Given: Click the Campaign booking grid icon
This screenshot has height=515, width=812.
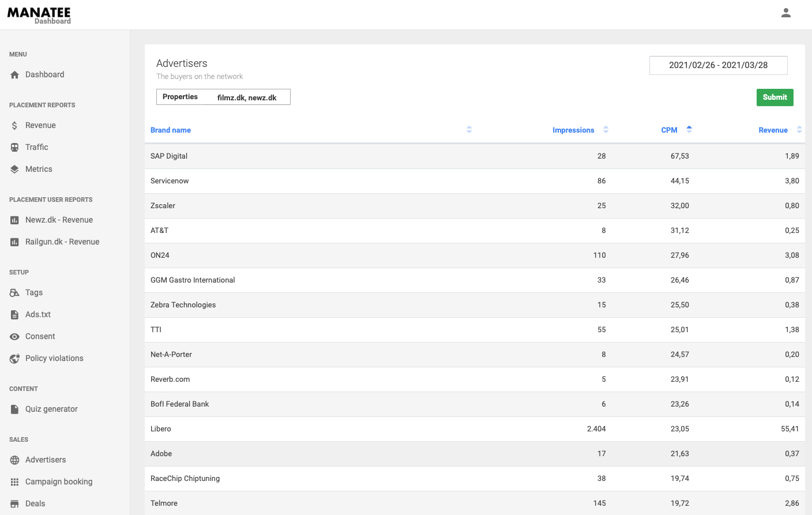Looking at the screenshot, I should (x=15, y=482).
